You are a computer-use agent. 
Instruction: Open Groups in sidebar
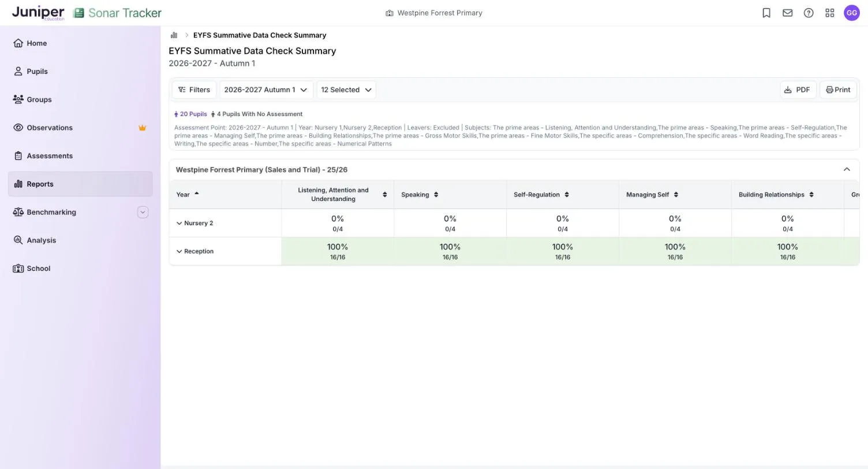(x=80, y=99)
